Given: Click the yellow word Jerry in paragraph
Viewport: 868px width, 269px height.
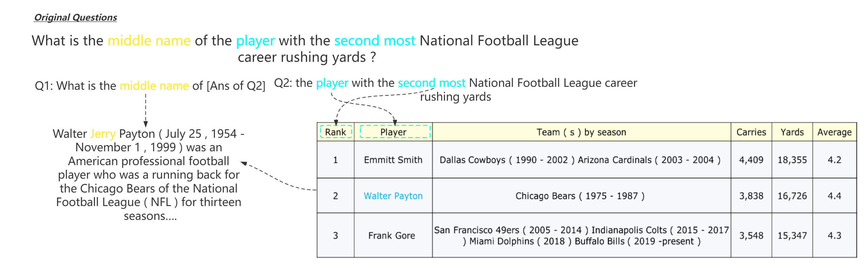Looking at the screenshot, I should point(103,134).
